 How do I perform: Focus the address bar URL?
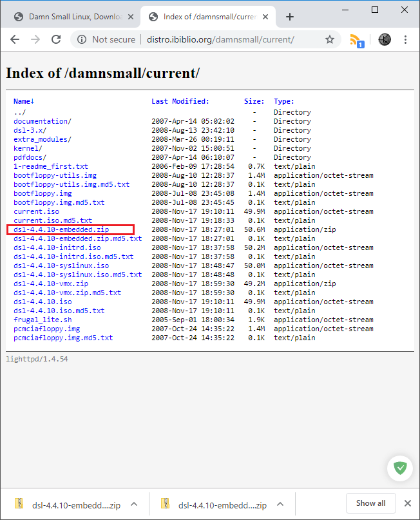point(220,39)
